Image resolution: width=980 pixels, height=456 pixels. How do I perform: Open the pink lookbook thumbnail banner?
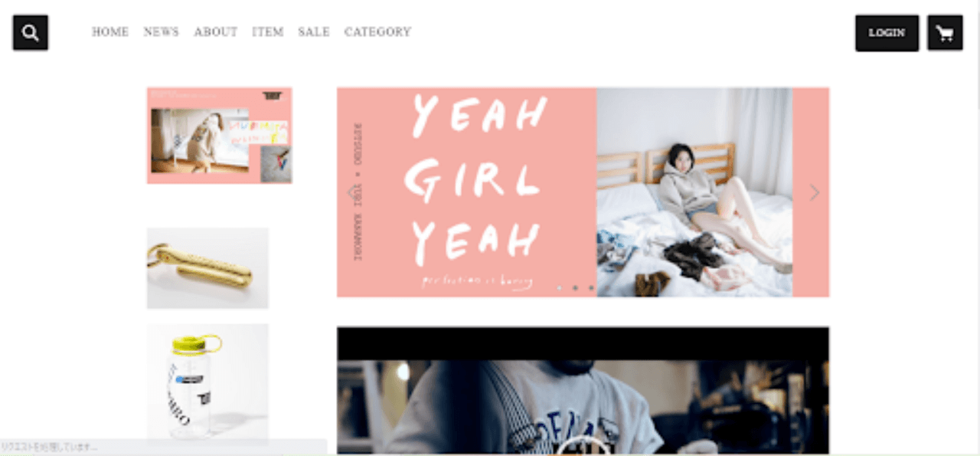coord(219,135)
